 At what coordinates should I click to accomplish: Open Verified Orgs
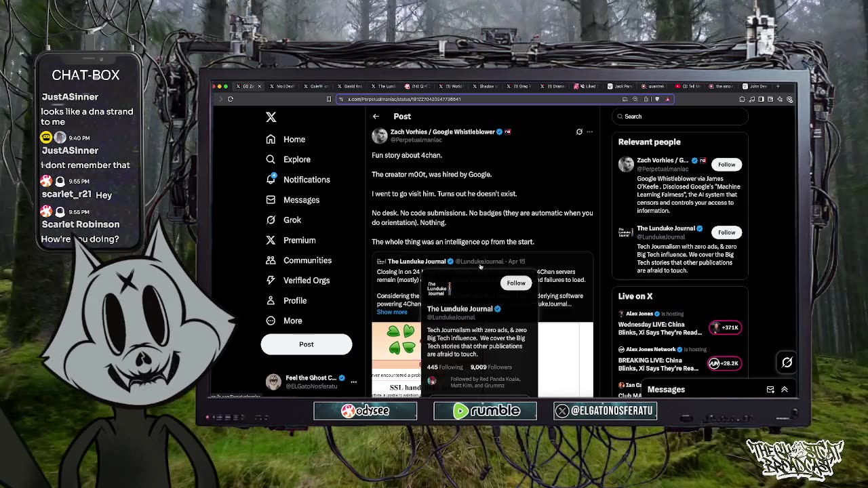point(298,280)
